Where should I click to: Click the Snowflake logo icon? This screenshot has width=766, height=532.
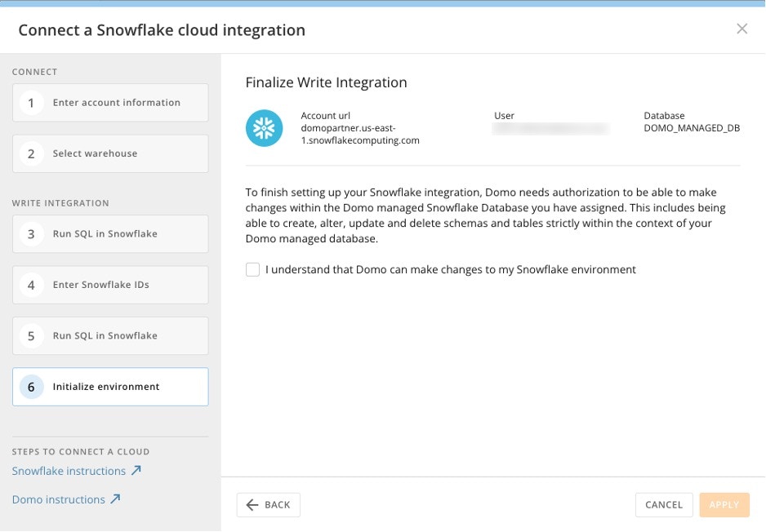click(x=264, y=127)
